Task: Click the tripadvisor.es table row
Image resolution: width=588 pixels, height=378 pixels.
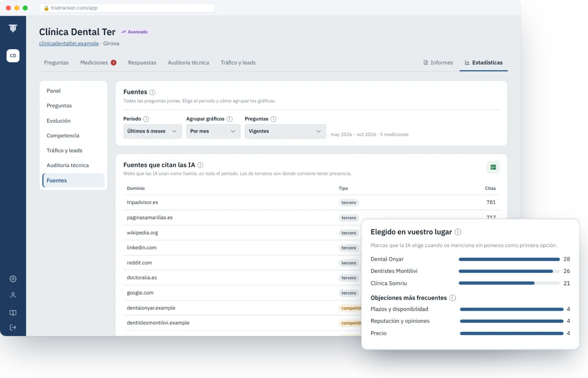Action: tap(311, 202)
